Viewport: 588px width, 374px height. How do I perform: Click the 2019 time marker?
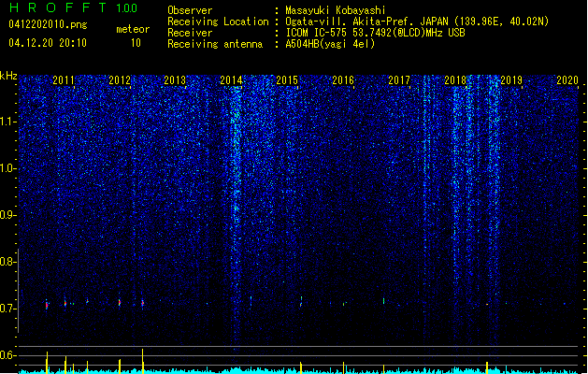(x=511, y=79)
